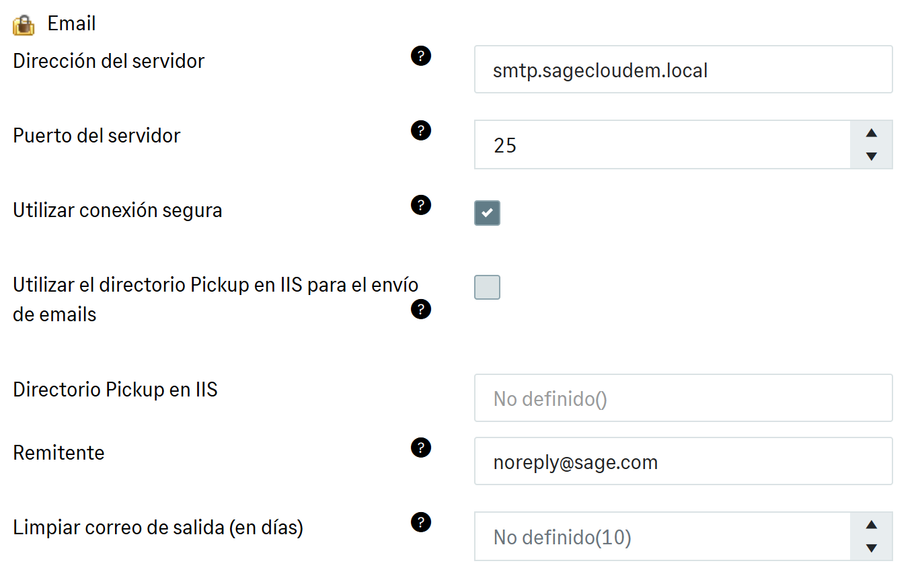
Task: Open help for Dirección del servidor
Action: (x=420, y=56)
